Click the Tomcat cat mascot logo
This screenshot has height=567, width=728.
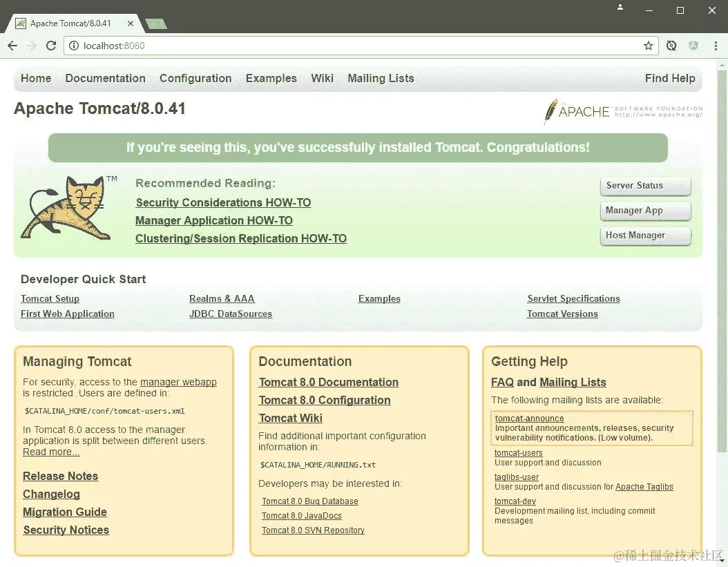click(x=68, y=207)
